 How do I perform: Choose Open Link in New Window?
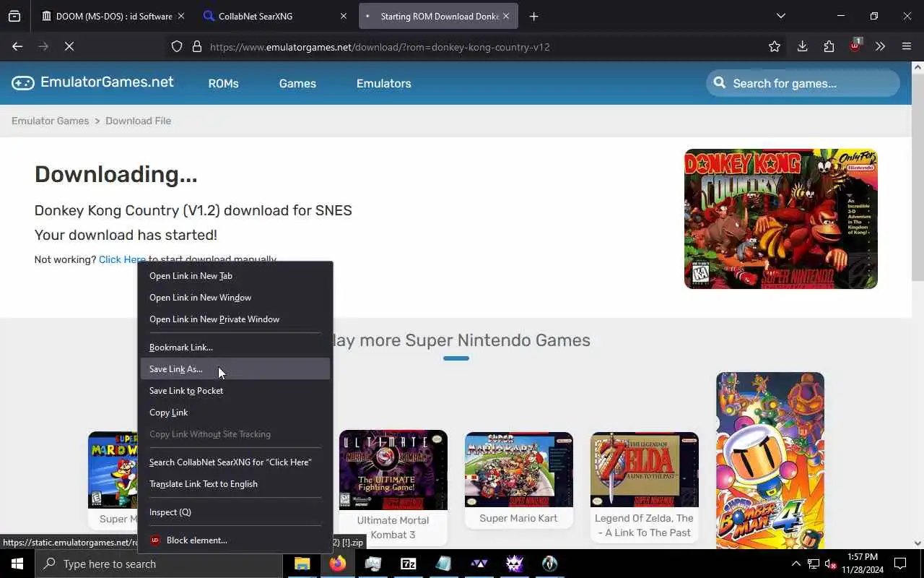click(x=235, y=297)
